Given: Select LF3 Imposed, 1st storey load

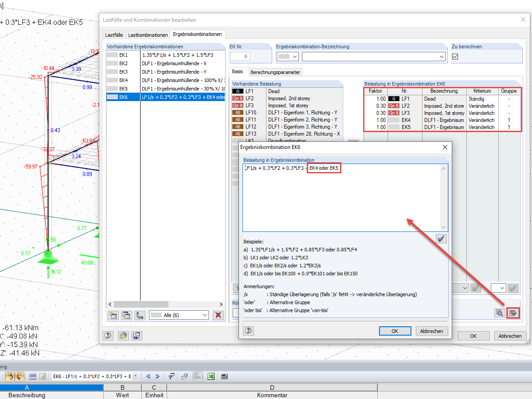Looking at the screenshot, I should [x=287, y=106].
